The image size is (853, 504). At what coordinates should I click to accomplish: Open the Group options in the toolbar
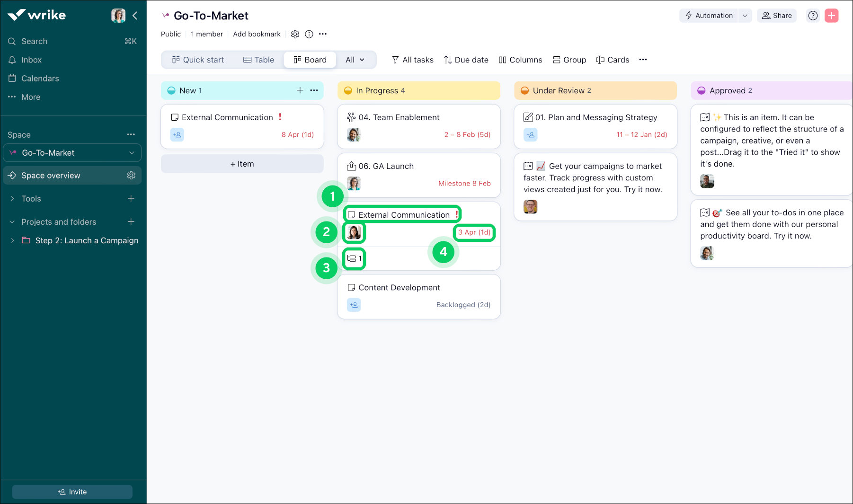point(569,60)
